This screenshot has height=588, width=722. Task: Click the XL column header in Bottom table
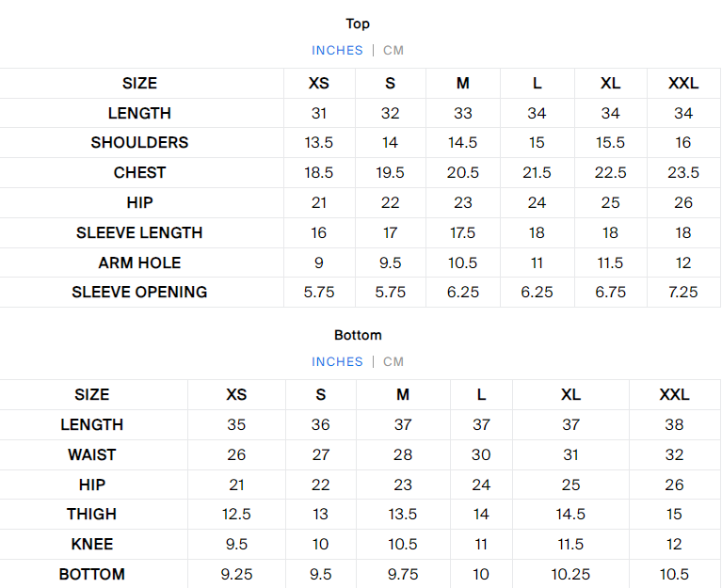571,394
